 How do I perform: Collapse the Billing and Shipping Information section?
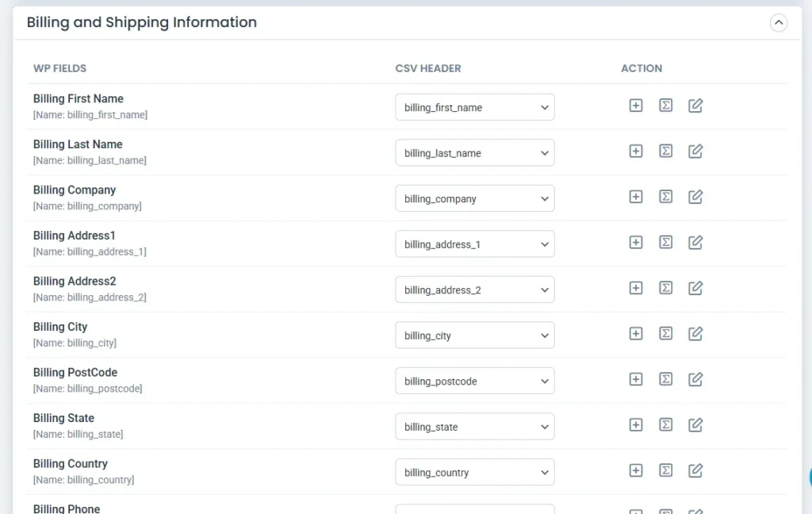click(x=779, y=23)
